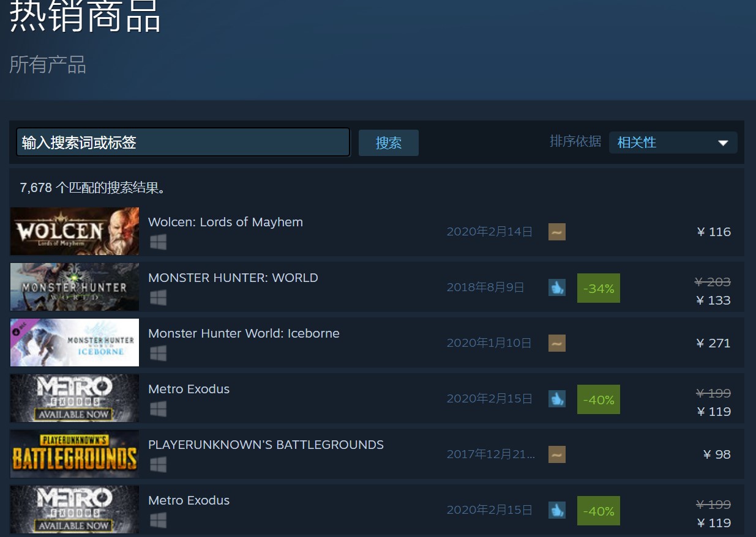
Task: Click the ¥ 116 price for Wolcen
Action: point(714,232)
